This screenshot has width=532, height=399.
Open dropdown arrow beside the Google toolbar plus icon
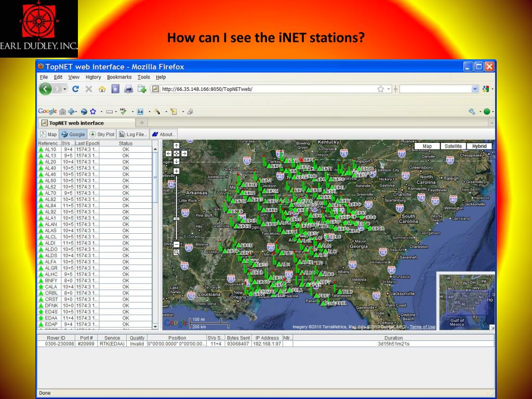pyautogui.click(x=76, y=111)
